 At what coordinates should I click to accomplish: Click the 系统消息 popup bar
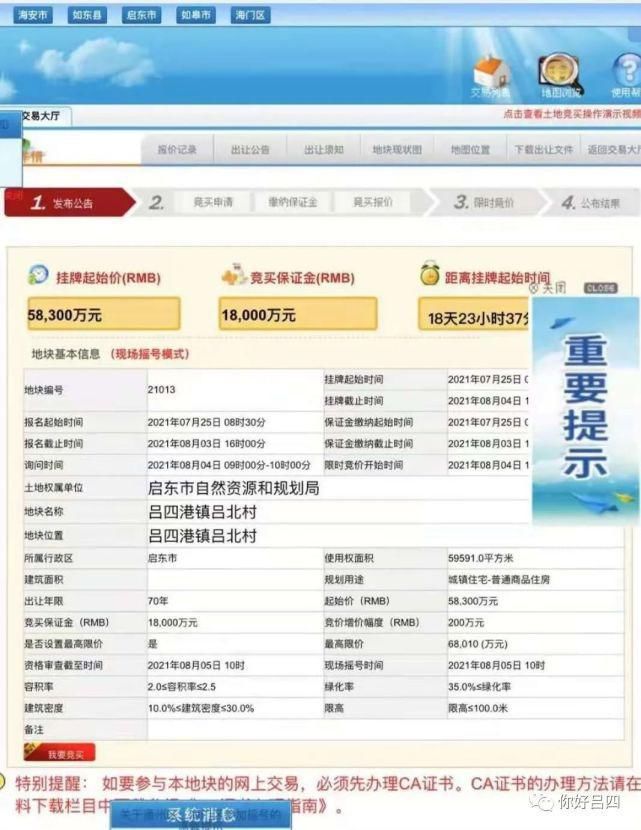coord(201,814)
